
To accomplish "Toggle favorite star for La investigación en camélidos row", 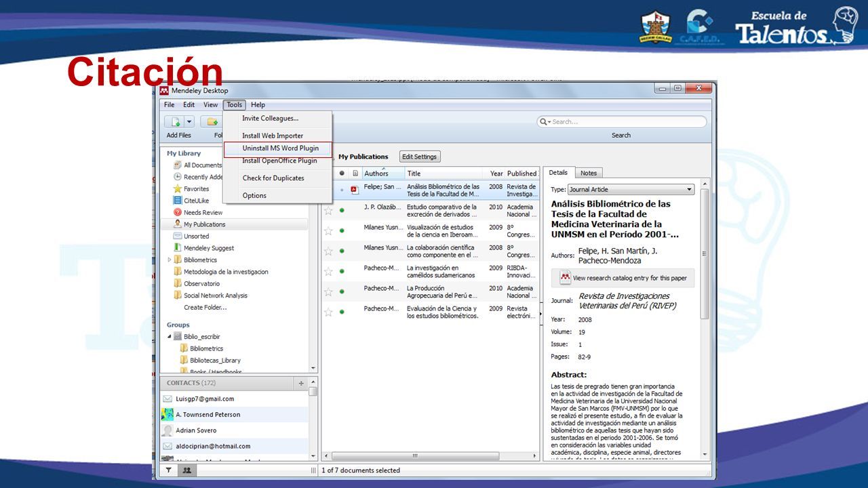I will click(x=328, y=271).
